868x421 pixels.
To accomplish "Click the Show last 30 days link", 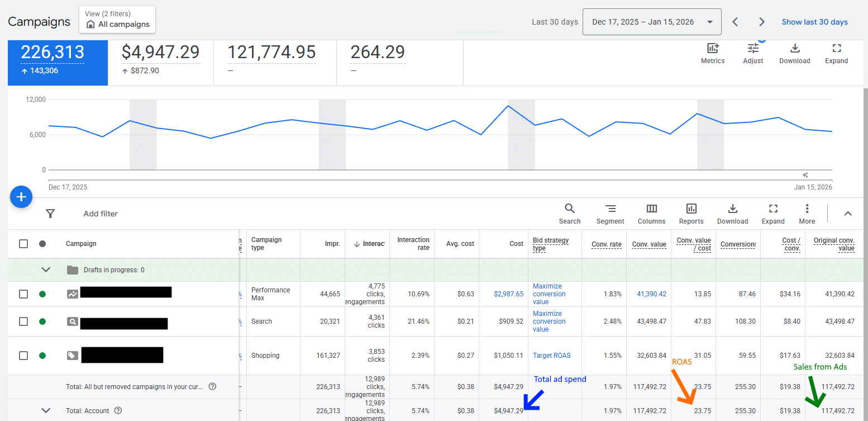I will (814, 22).
